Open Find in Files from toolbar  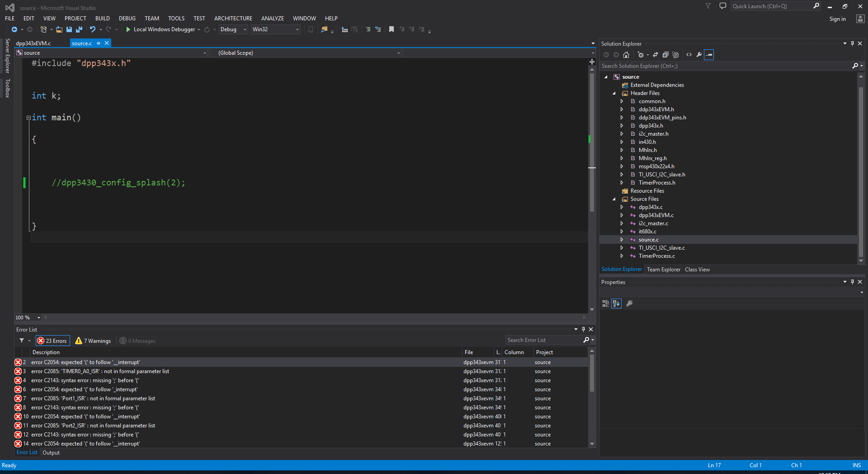tap(324, 29)
